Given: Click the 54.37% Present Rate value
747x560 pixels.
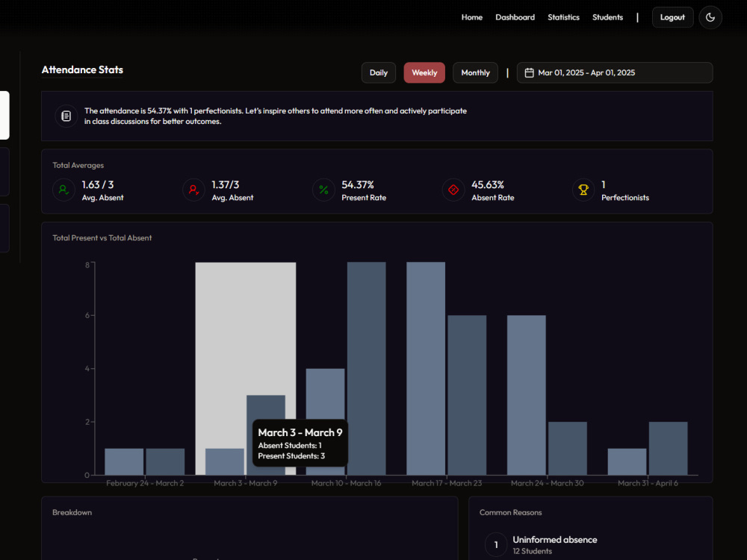Looking at the screenshot, I should coord(358,184).
